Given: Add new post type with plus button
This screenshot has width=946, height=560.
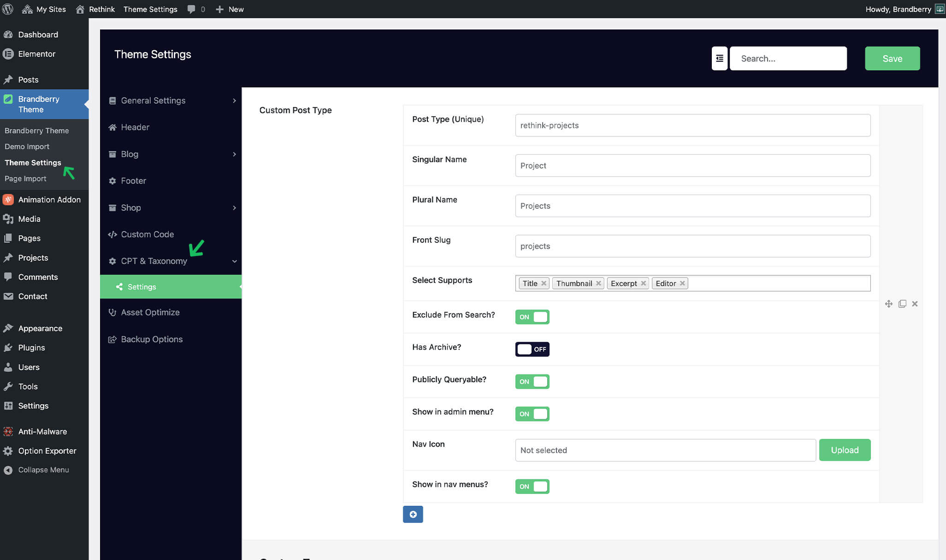Looking at the screenshot, I should (x=413, y=514).
